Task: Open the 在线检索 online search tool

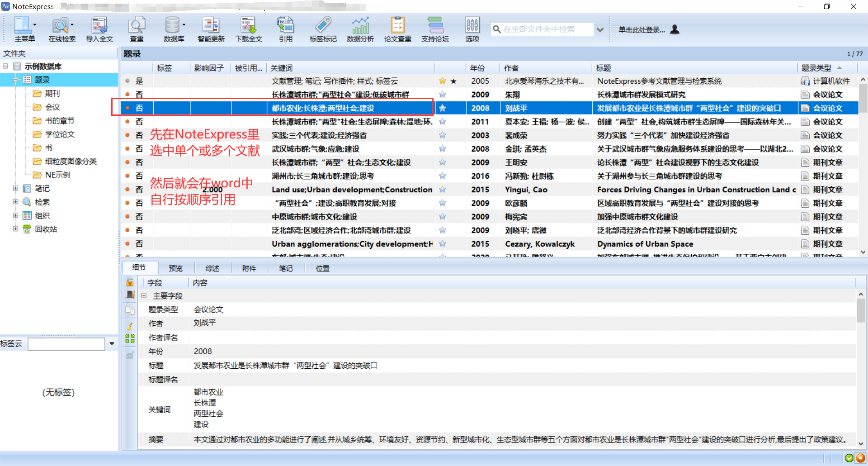Action: tap(61, 29)
